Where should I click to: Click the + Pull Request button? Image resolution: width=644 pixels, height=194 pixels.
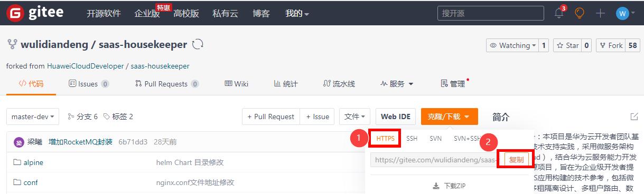(x=270, y=117)
